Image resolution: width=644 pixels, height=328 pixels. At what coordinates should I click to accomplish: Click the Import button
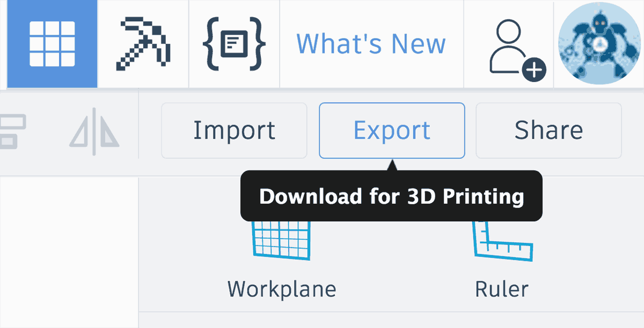(234, 130)
